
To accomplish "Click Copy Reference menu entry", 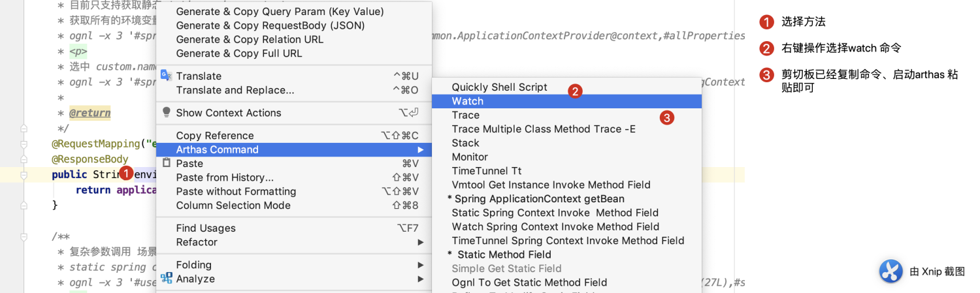I will [215, 136].
